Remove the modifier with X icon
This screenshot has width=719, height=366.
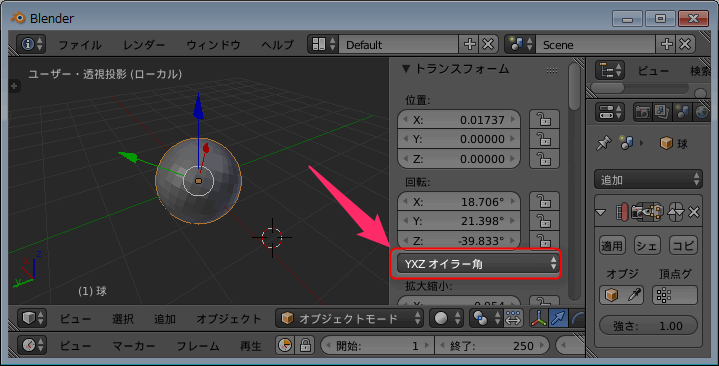coord(694,212)
